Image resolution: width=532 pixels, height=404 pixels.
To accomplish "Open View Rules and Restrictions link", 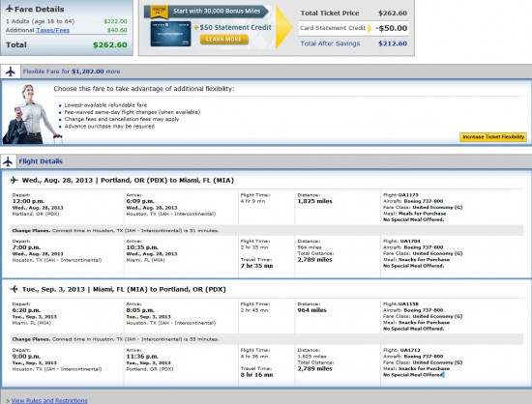I will coord(49,400).
